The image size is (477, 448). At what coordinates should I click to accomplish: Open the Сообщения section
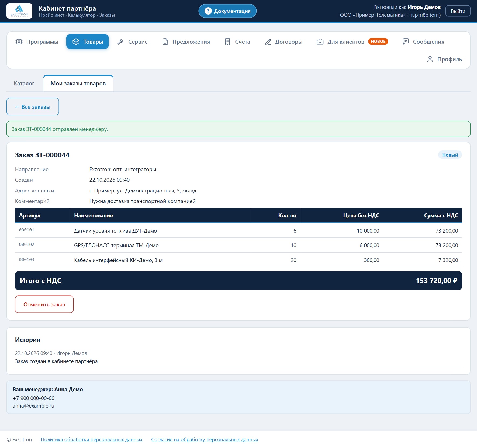coord(423,42)
